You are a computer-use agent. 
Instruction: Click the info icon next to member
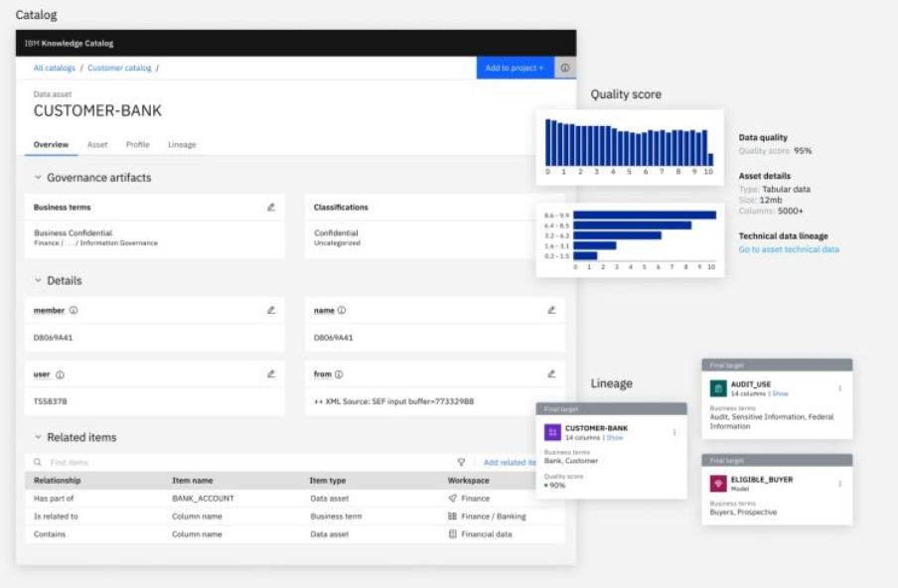point(74,310)
